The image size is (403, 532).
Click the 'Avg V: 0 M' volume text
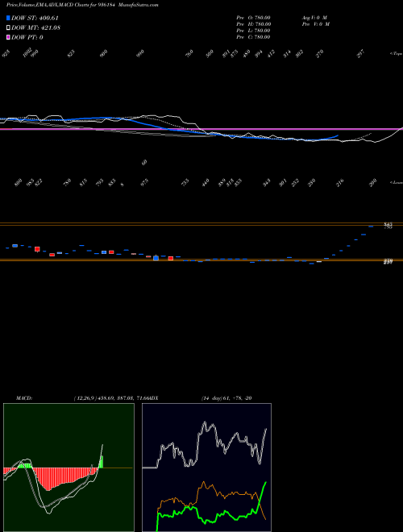[314, 17]
